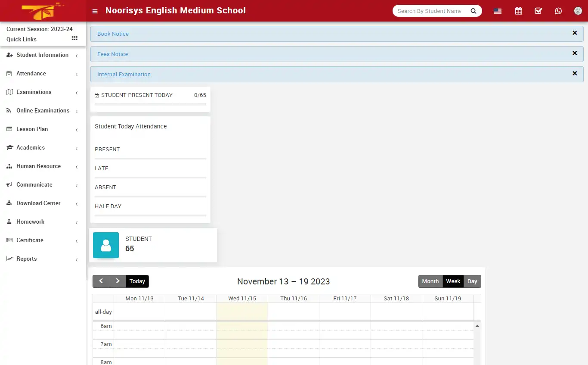Open the Human Resource menu item
The height and width of the screenshot is (365, 588).
pyautogui.click(x=38, y=166)
